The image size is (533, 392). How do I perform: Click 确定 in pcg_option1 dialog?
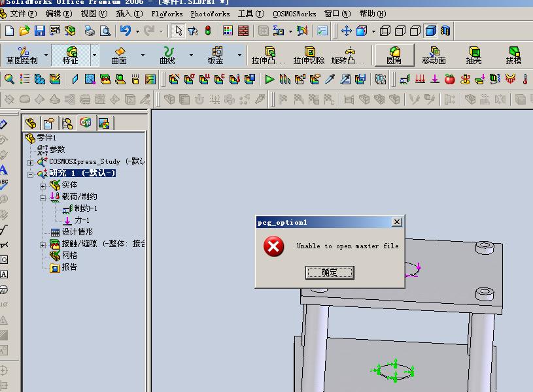coord(330,272)
